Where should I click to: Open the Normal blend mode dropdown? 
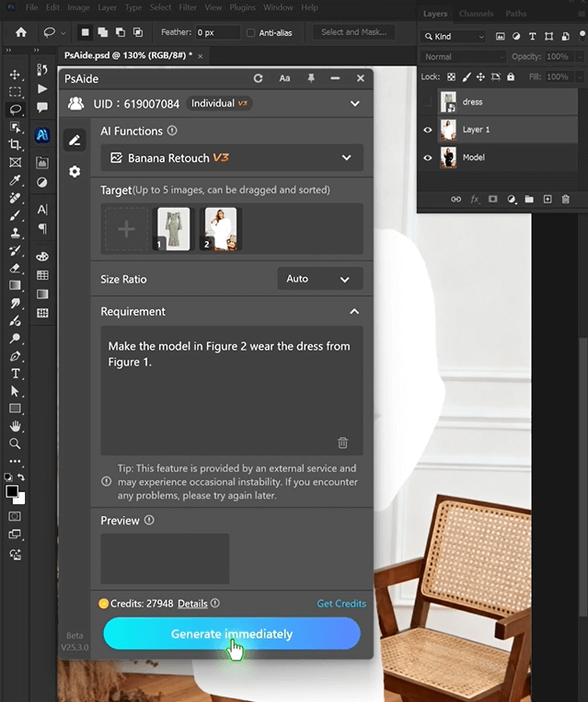464,57
